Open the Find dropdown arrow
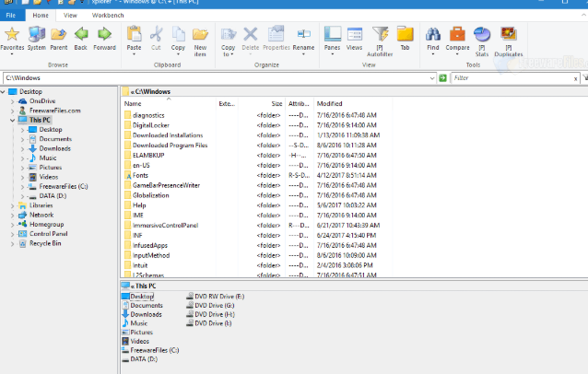Viewport: 588px width, 374px height. tap(433, 54)
